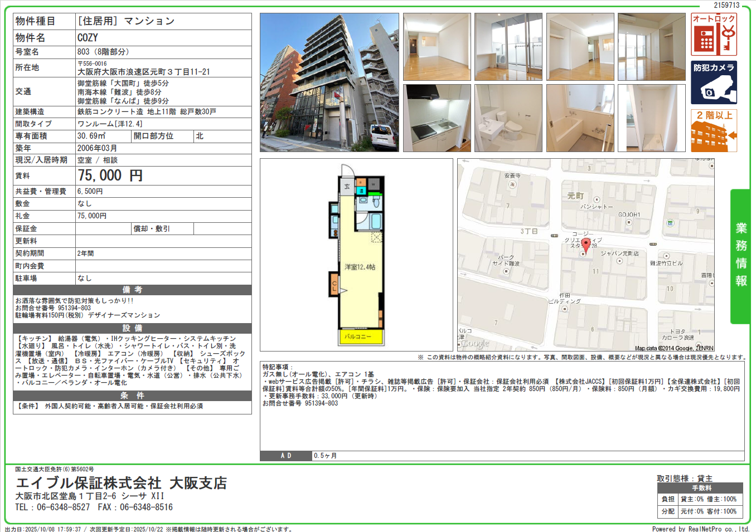Screen dimensions: 756x532
Task: Click the 75,000 円 rent amount
Action: pyautogui.click(x=110, y=175)
